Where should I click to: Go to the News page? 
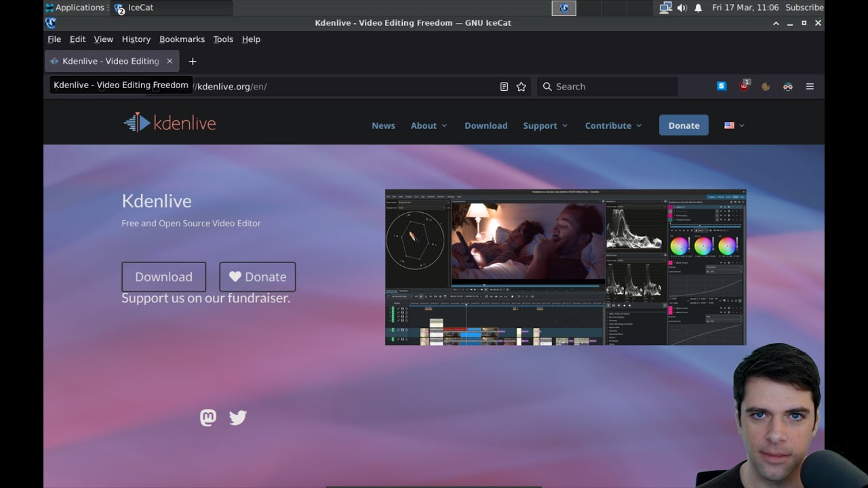point(383,125)
